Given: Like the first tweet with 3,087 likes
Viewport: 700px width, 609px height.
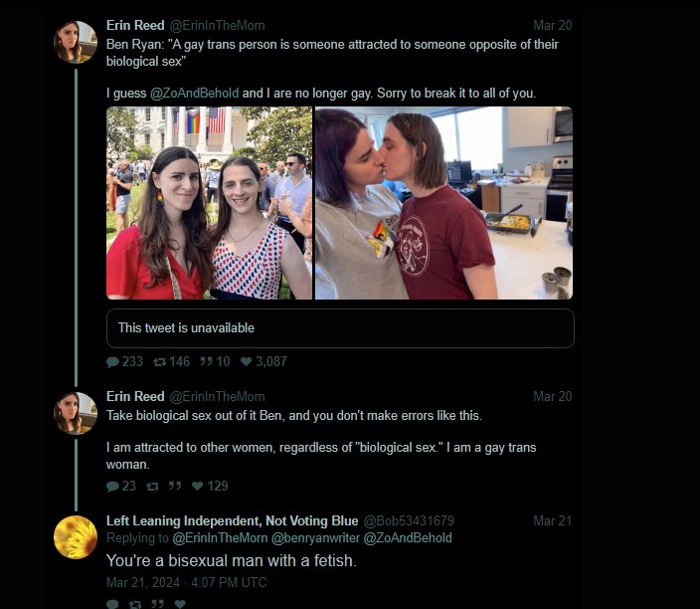Looking at the screenshot, I should (x=246, y=362).
